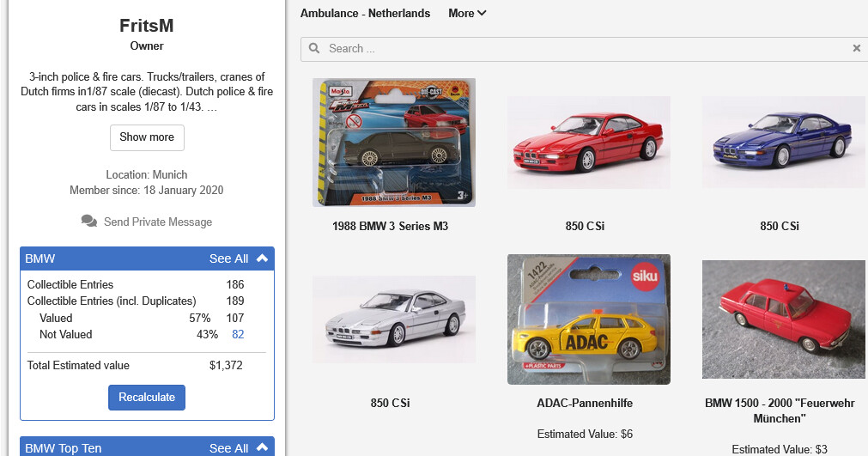This screenshot has width=868, height=456.
Task: Open Send Private Message link
Action: 157,222
